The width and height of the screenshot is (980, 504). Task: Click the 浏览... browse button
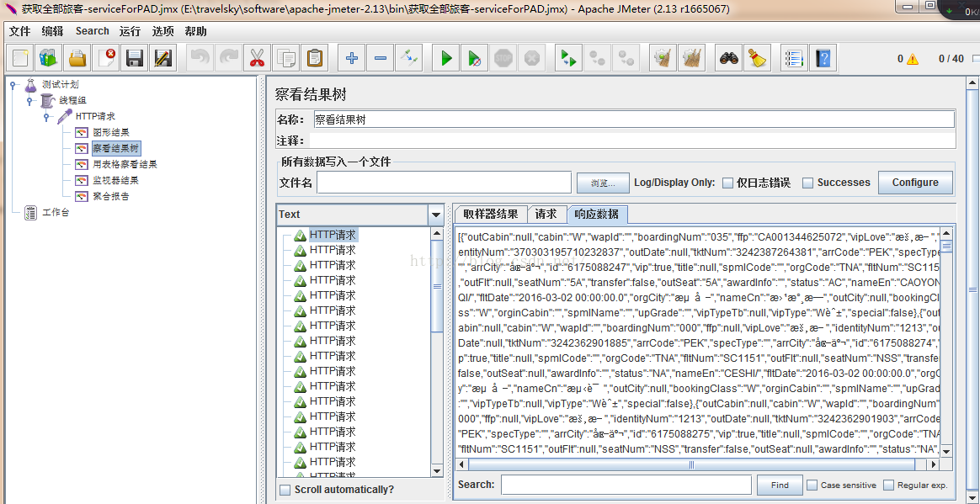coord(603,183)
